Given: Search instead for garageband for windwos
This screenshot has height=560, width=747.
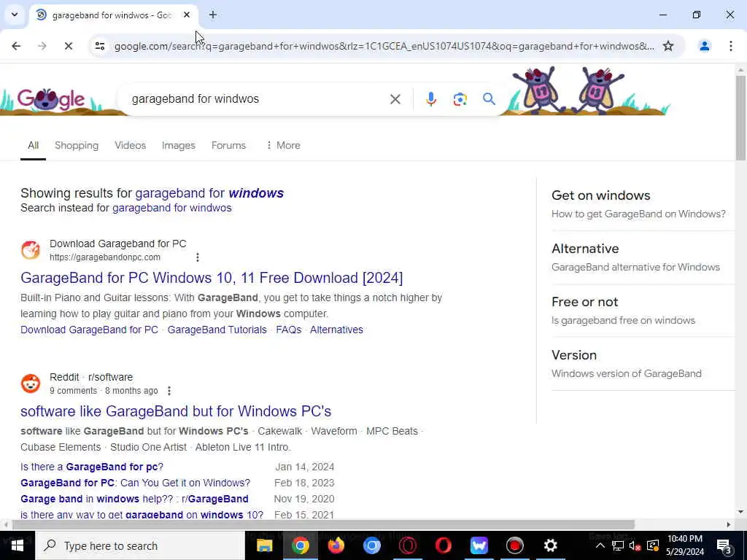Looking at the screenshot, I should coord(172,208).
